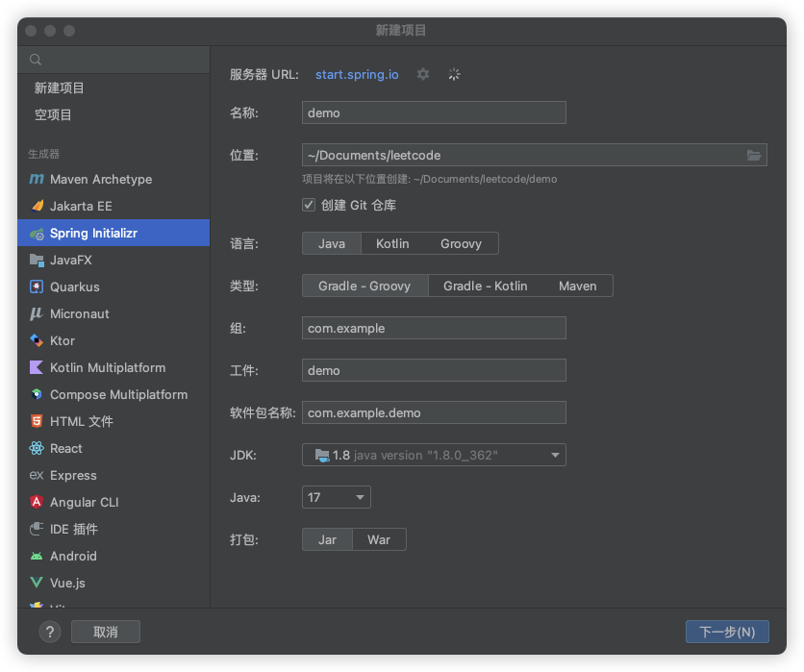Choose Angular CLI generator

pos(113,503)
